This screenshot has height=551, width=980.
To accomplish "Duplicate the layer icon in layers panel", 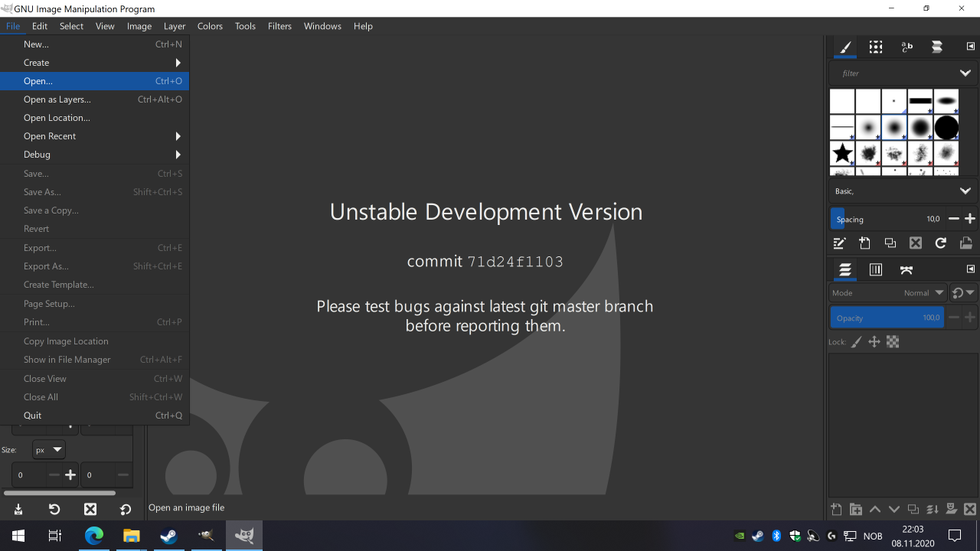I will point(913,510).
